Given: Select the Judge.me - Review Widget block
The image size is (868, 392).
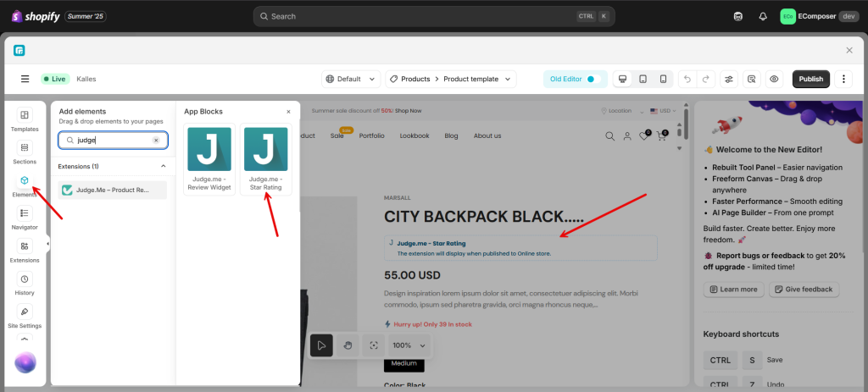Looking at the screenshot, I should click(x=209, y=159).
